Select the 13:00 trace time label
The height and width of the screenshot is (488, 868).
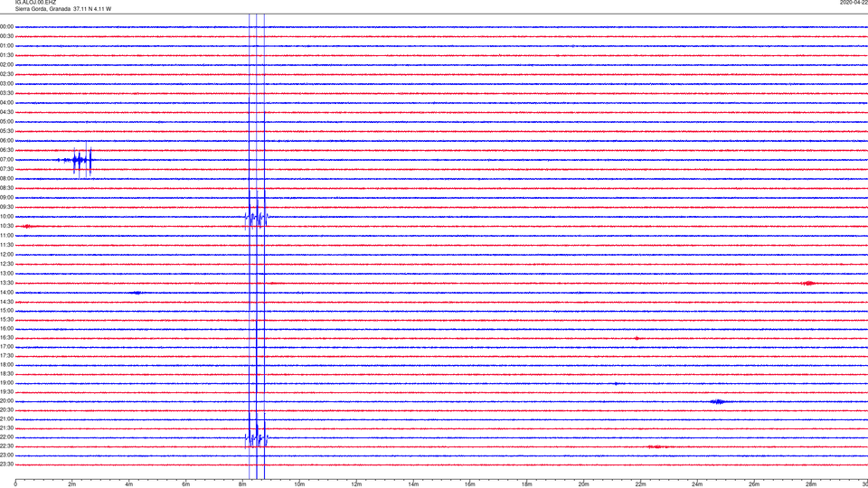pyautogui.click(x=6, y=273)
